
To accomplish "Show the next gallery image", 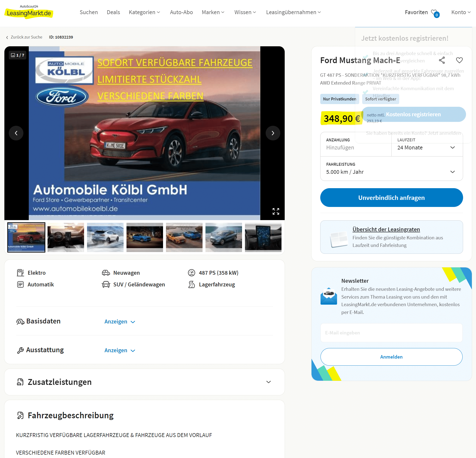I will (273, 133).
